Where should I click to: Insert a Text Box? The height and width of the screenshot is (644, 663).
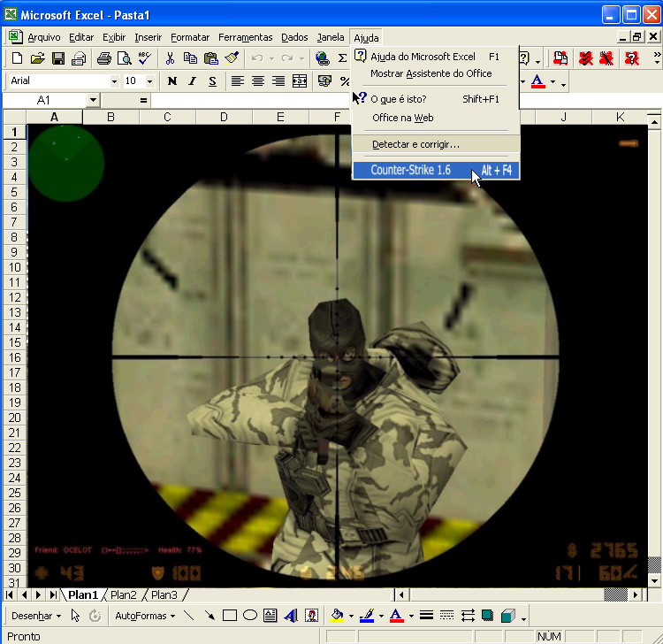(271, 615)
